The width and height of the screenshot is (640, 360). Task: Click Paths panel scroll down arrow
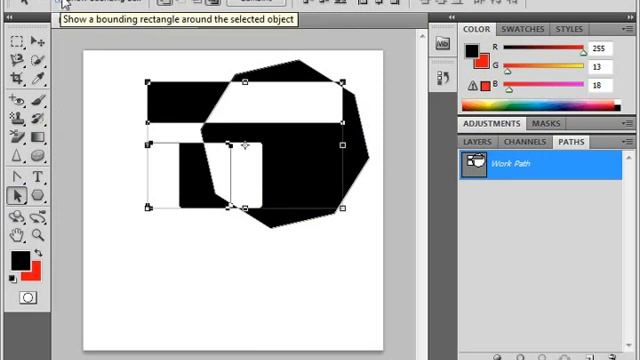pyautogui.click(x=629, y=345)
